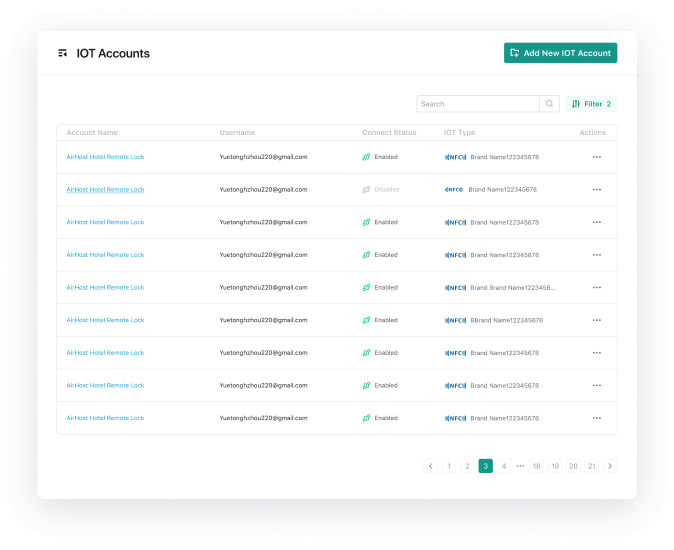The image size is (674, 550).
Task: Expand the pagination ellipsis for more pages
Action: [520, 466]
